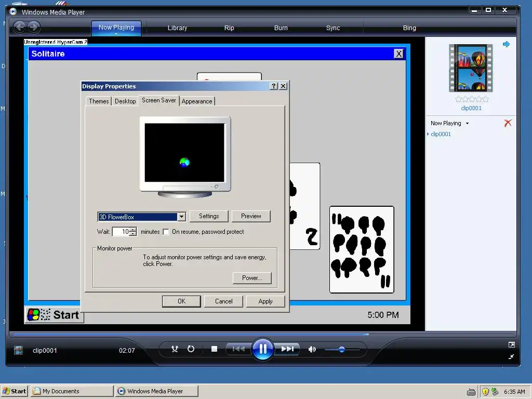Go to previous track
The width and height of the screenshot is (532, 399).
(x=238, y=349)
